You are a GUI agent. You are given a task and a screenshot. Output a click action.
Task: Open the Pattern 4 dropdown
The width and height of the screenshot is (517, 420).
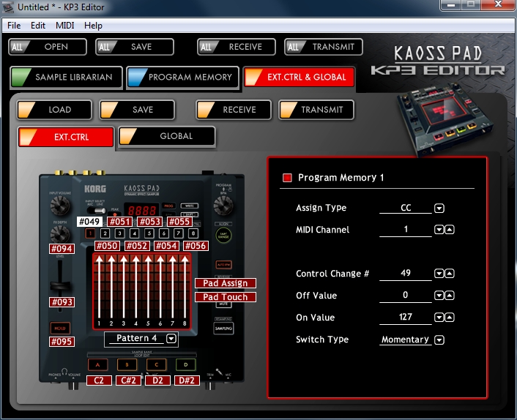tap(171, 339)
